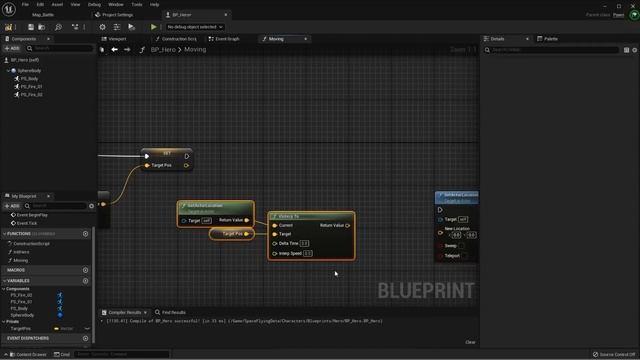
Task: Collapse the Variables section
Action: [x=5, y=281]
